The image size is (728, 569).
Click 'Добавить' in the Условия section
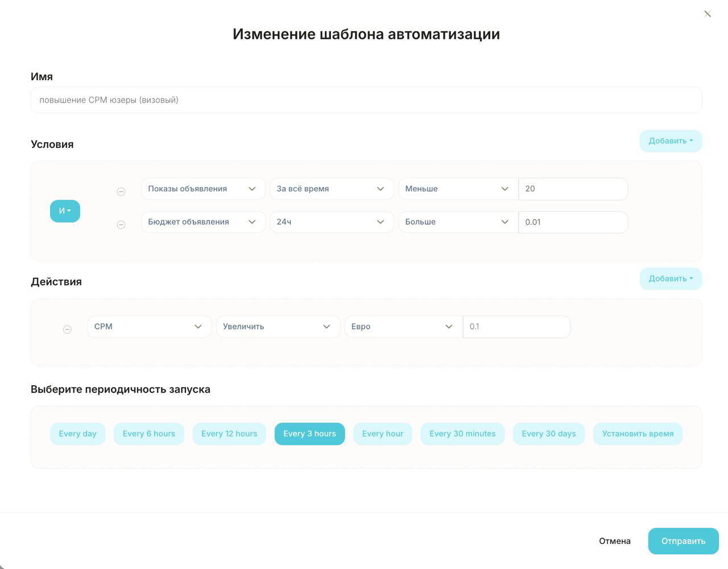[671, 141]
